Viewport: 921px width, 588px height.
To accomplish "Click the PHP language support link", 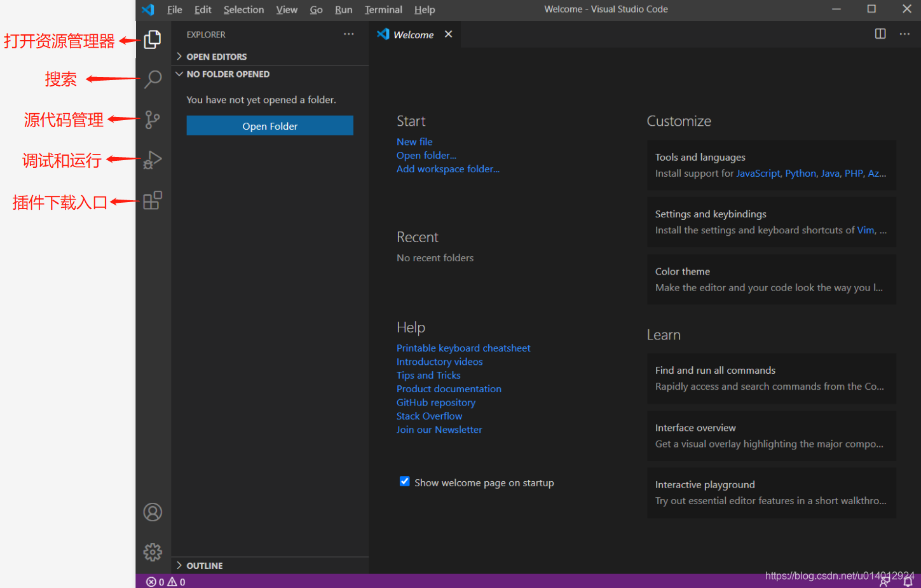I will tap(854, 173).
